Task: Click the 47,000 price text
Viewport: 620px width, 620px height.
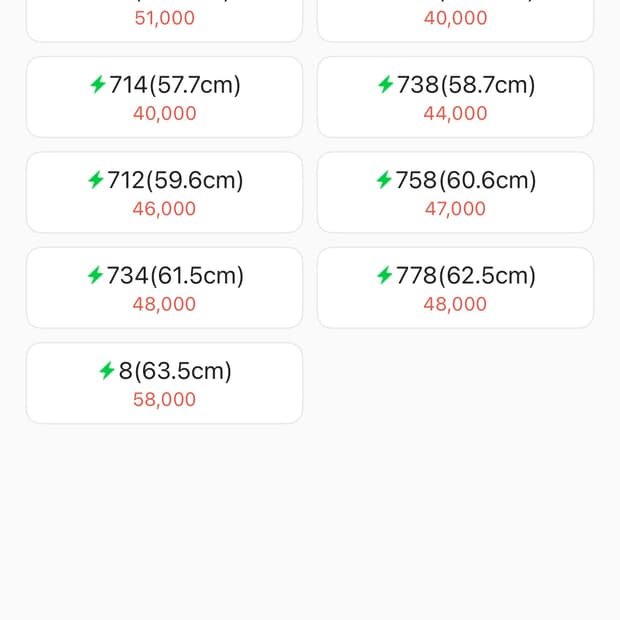Action: point(455,209)
